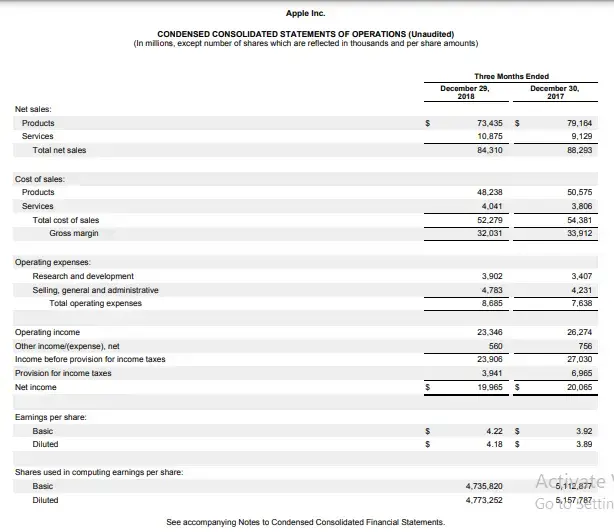This screenshot has width=614, height=532.
Task: Select diluted earnings per share 3.89
Action: coord(584,444)
